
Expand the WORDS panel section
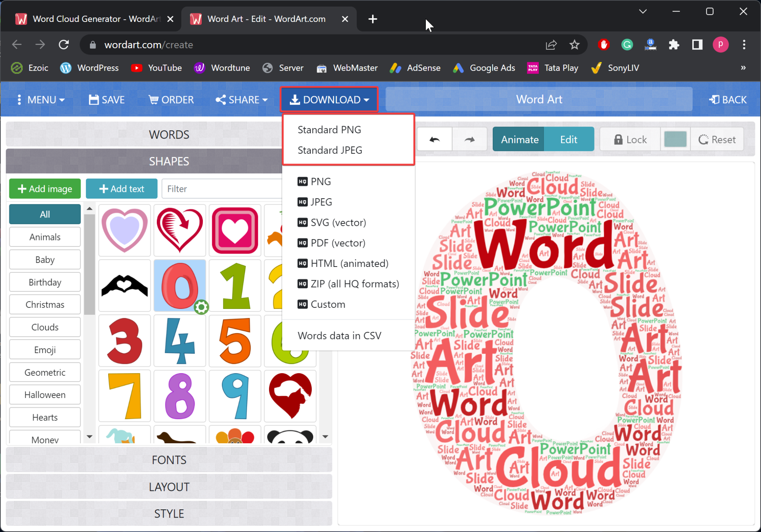tap(169, 134)
